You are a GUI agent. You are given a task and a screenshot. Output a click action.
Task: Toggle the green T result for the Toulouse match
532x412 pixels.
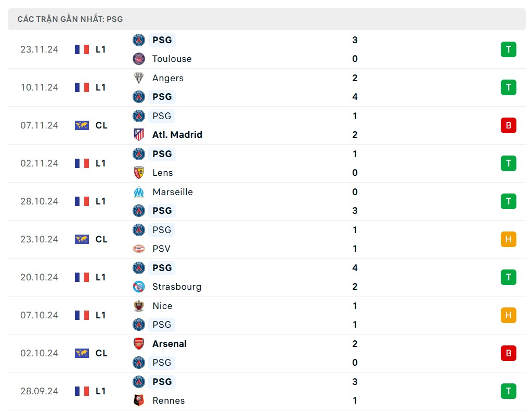508,49
